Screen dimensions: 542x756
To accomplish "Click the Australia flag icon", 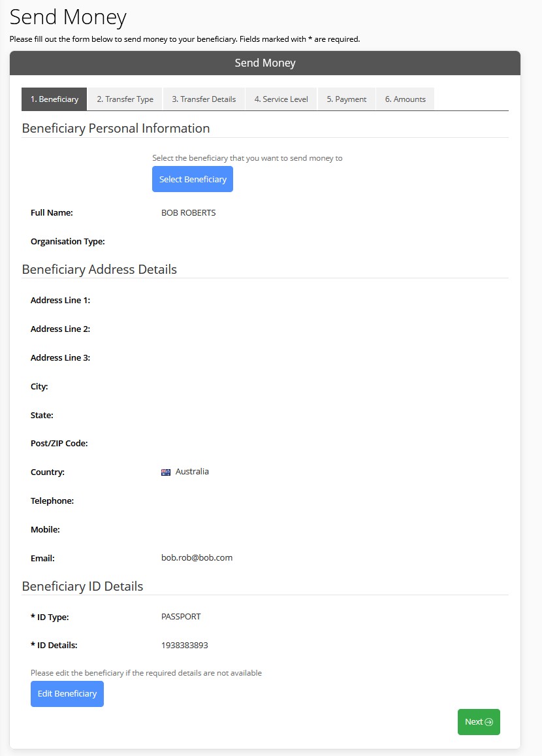I will (166, 472).
